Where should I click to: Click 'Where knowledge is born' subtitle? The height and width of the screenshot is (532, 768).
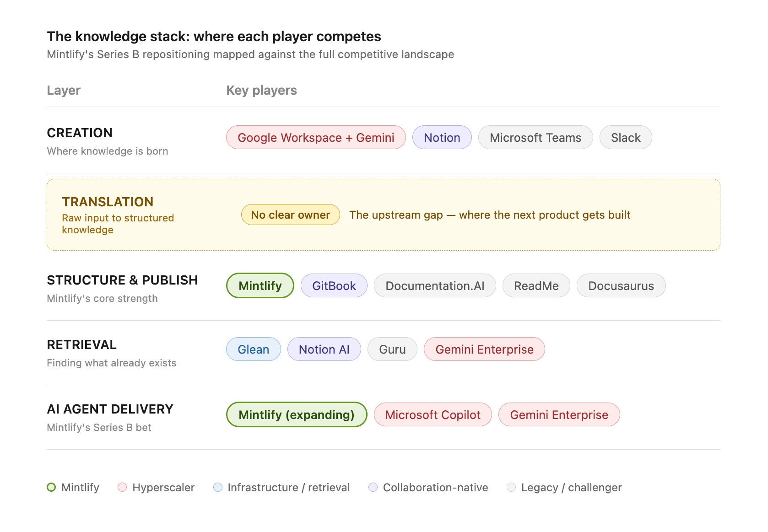tap(108, 151)
